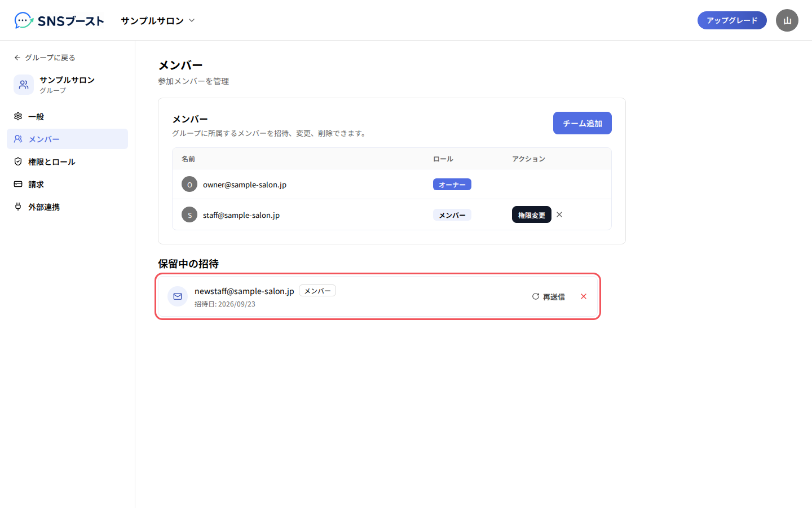Click the アップグレード button
Image resolution: width=812 pixels, height=508 pixels.
pos(732,20)
